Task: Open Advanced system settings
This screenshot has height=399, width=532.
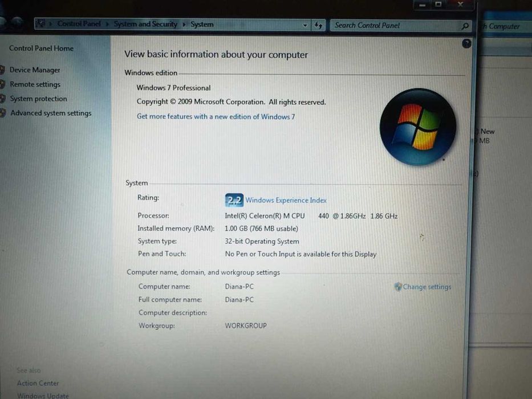Action: coord(51,113)
